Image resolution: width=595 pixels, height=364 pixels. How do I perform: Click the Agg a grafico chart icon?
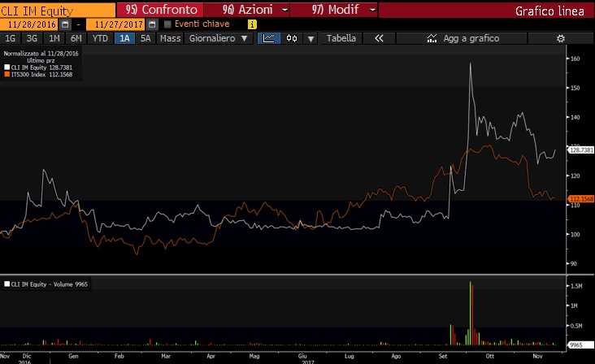[432, 38]
